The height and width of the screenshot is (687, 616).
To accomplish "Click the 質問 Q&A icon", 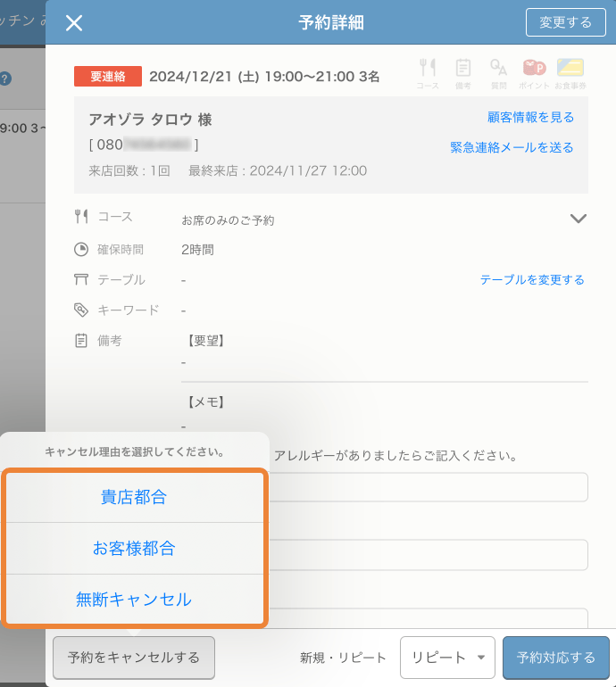I will pos(498,69).
